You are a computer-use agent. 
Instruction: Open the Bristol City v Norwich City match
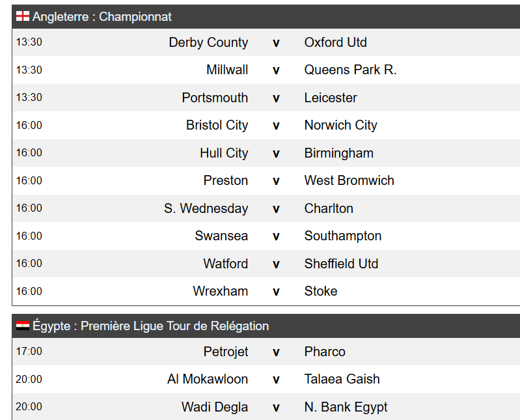click(x=276, y=125)
